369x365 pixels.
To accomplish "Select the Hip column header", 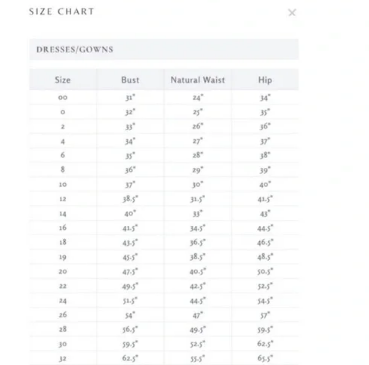I will [x=265, y=80].
